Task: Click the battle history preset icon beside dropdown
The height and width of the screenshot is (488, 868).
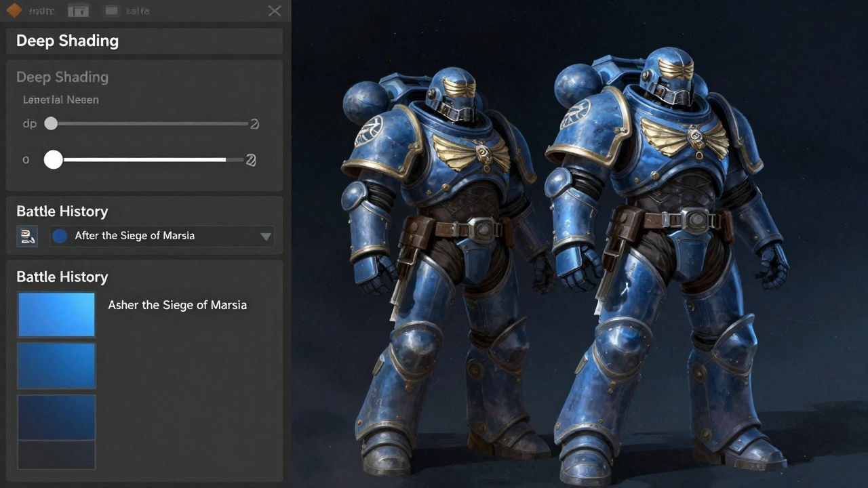Action: [27, 236]
